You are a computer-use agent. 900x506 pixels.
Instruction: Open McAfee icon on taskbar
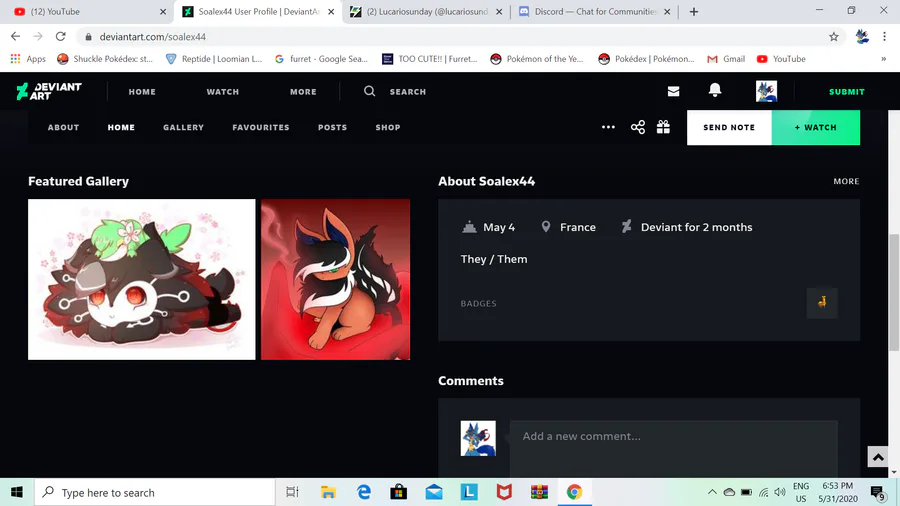point(504,492)
